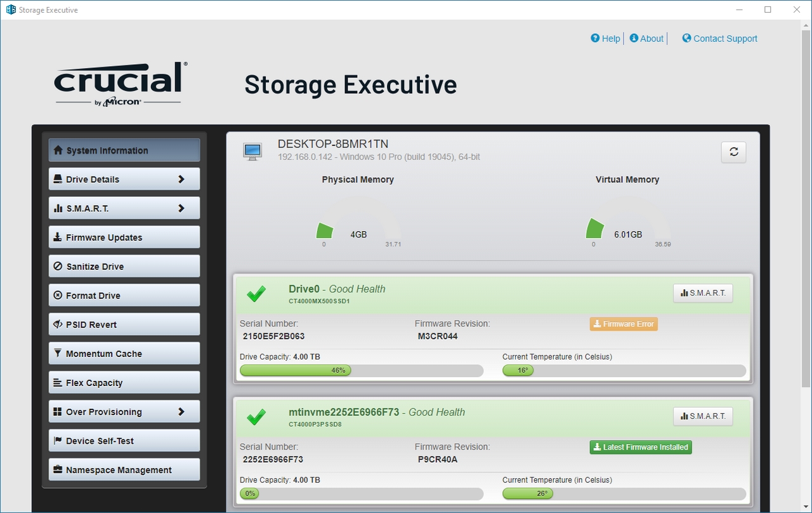Open Momentum Cache settings

coord(124,354)
